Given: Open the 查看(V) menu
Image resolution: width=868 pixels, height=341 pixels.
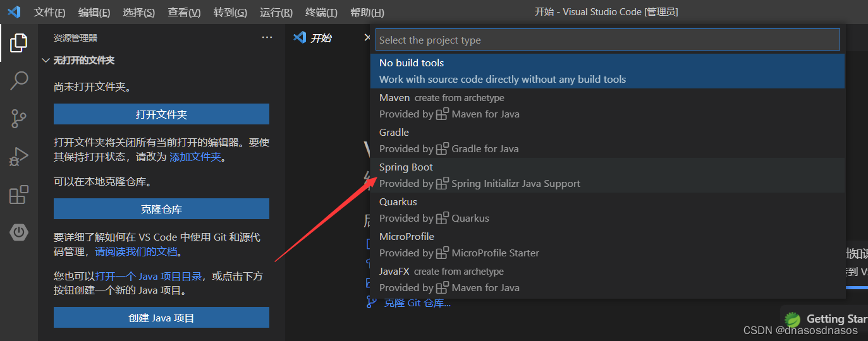Looking at the screenshot, I should click(184, 13).
